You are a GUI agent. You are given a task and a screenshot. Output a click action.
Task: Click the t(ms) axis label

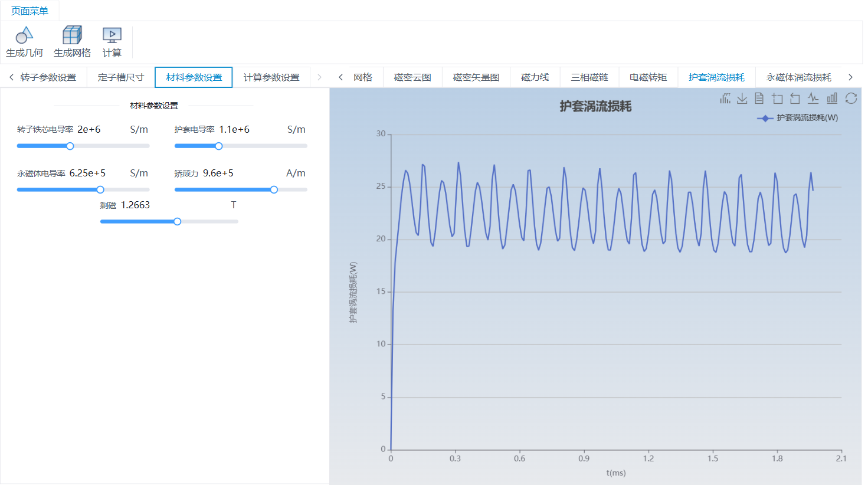point(616,473)
